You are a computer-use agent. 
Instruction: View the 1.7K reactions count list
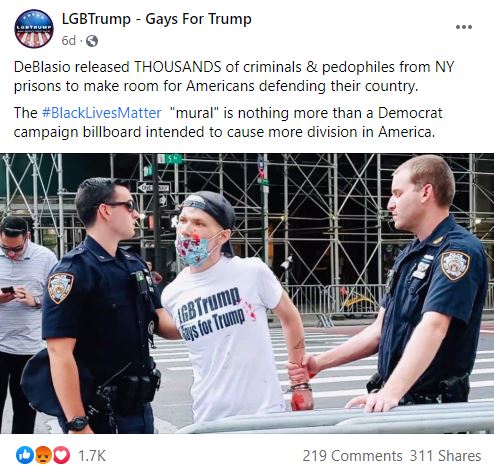point(92,456)
